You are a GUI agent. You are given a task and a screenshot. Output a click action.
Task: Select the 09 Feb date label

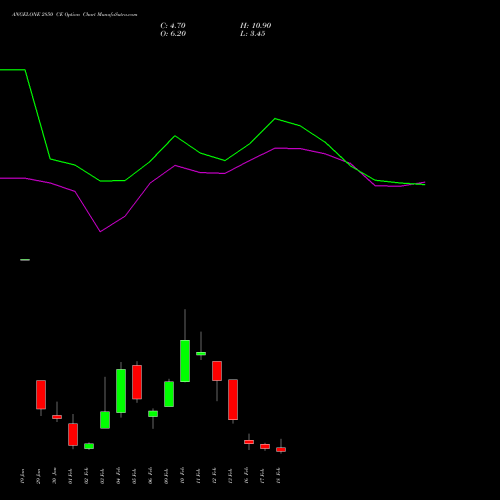166,476
